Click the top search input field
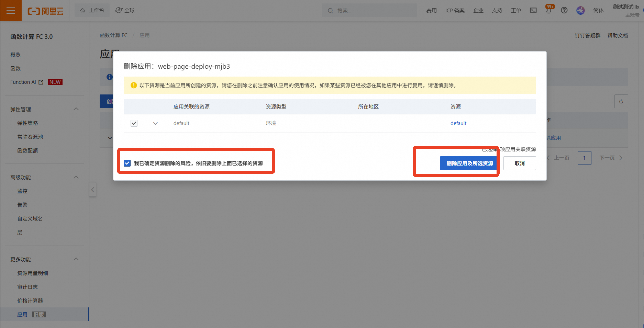 point(369,11)
